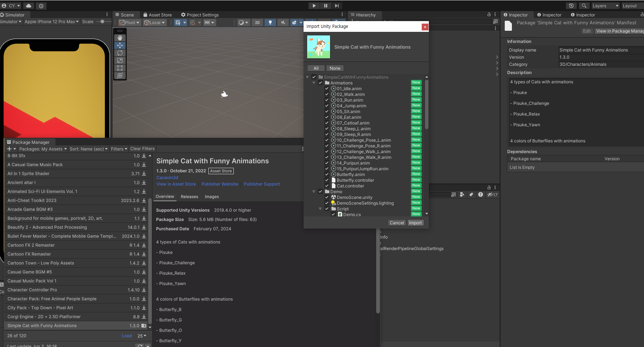Switch to the Asset Store tab
644x347 pixels.
click(158, 15)
